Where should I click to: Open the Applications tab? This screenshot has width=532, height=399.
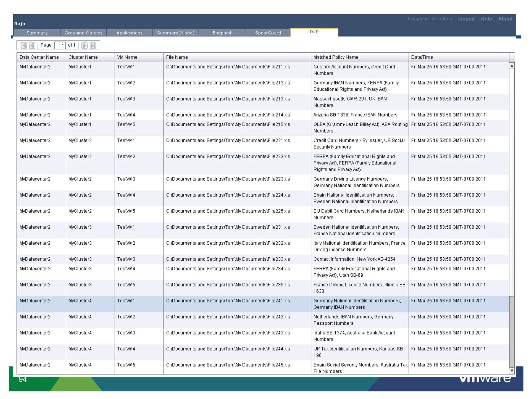[129, 33]
